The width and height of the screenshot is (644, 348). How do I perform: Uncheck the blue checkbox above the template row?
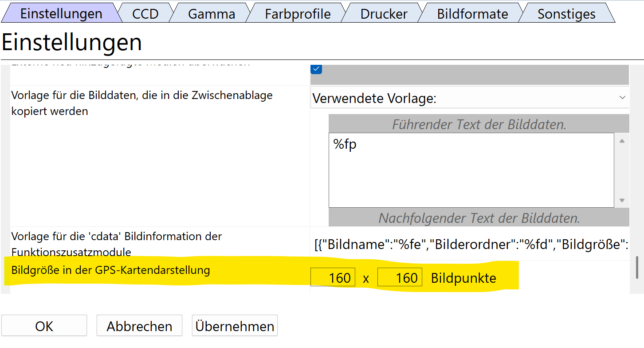(317, 69)
